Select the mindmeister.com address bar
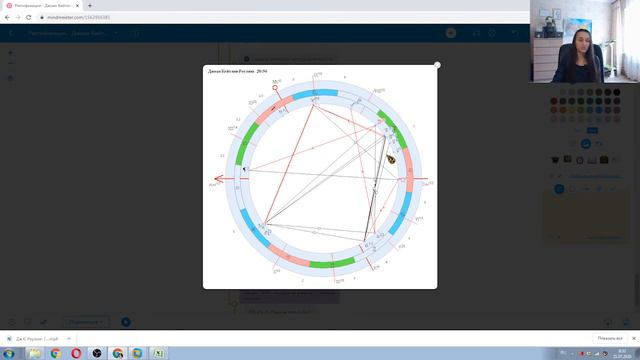This screenshot has height=360, width=640. click(282, 18)
